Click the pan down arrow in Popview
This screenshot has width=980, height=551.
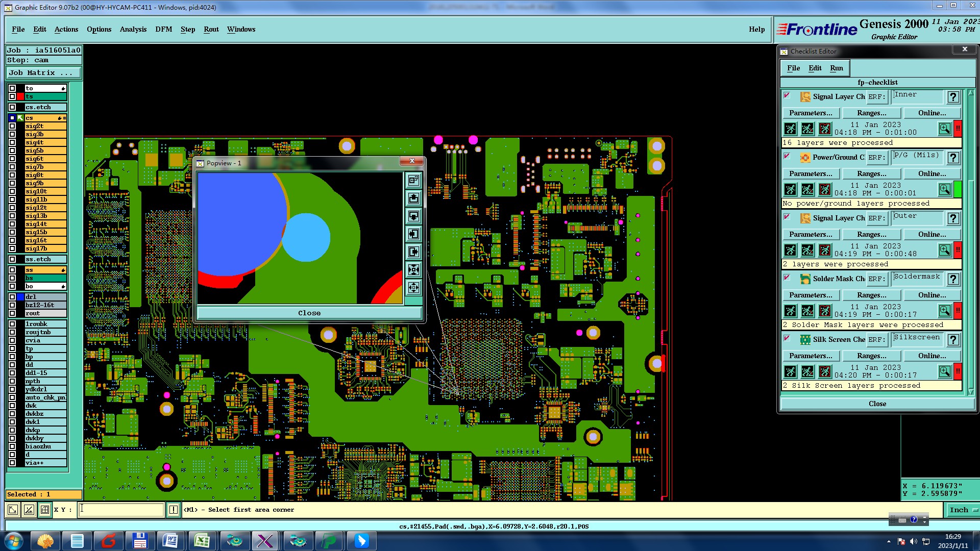(413, 216)
